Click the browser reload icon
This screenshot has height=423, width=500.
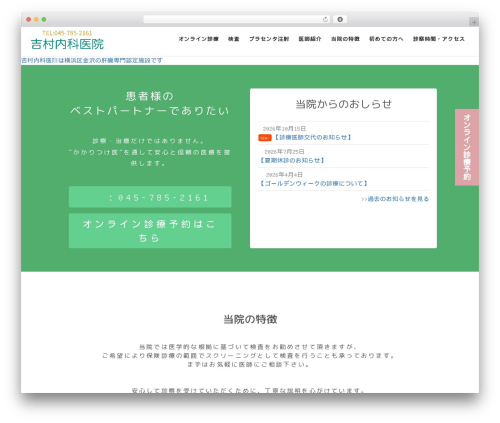(x=325, y=20)
